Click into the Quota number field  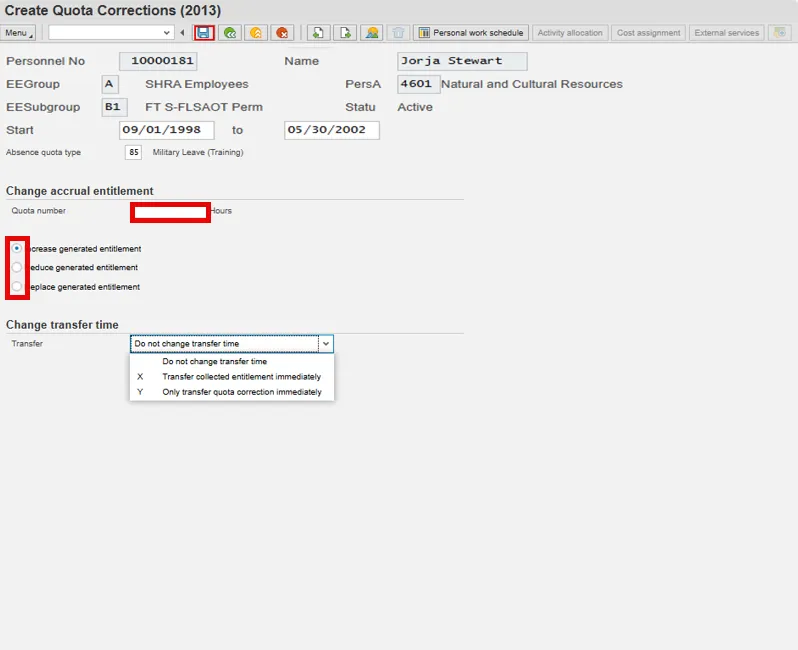[x=170, y=212]
